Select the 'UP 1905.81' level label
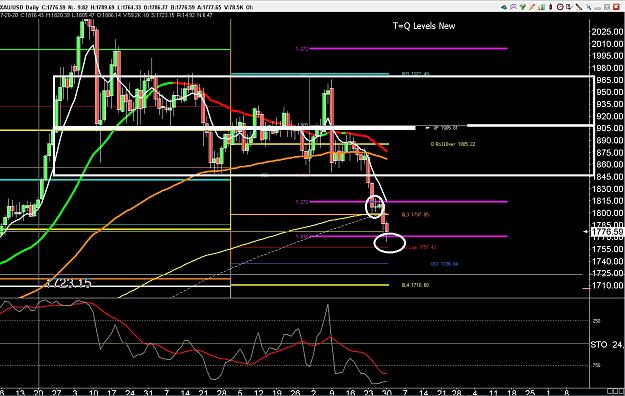Image resolution: width=625 pixels, height=396 pixels. point(445,128)
